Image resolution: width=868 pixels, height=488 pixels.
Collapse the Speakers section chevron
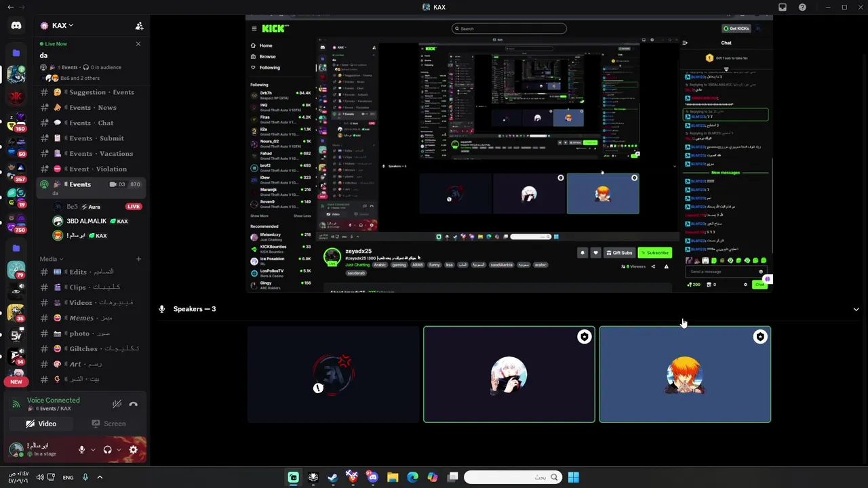click(856, 309)
